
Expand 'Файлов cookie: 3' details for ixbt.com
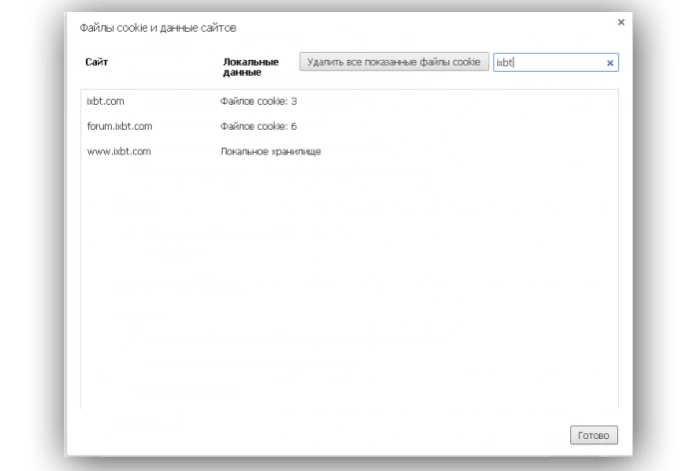coord(259,101)
